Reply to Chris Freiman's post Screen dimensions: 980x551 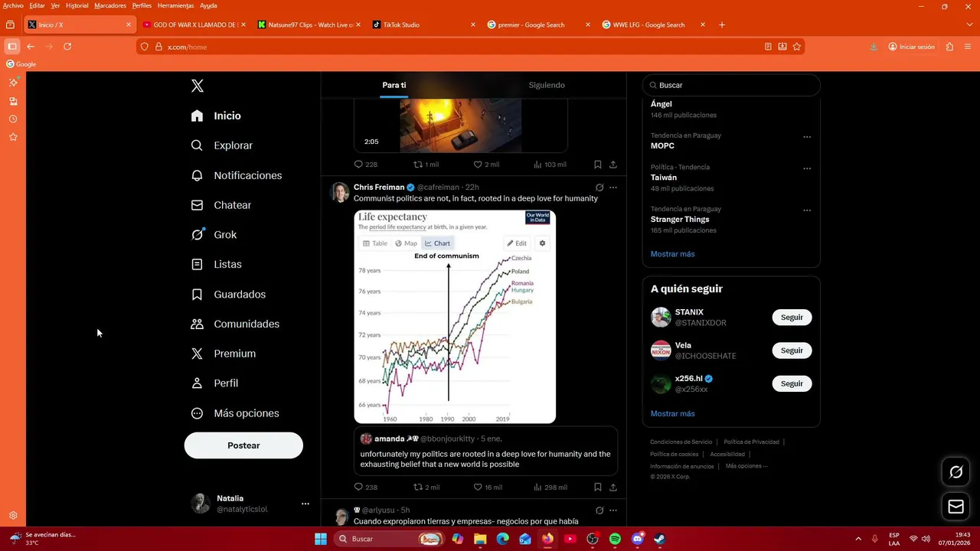(x=366, y=487)
